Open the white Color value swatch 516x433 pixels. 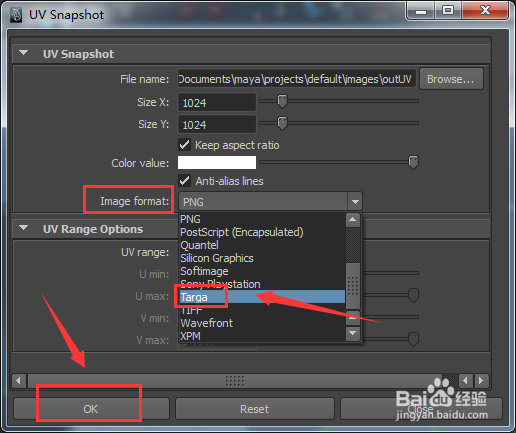217,163
